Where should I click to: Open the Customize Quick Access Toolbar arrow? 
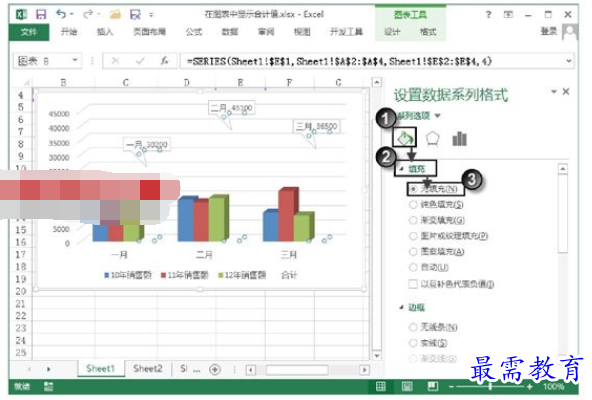151,15
